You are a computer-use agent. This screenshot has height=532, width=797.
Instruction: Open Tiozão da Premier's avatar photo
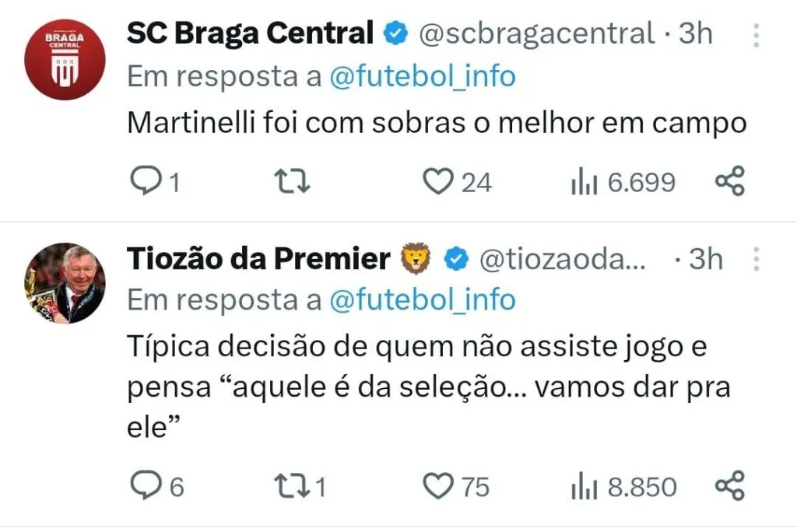[x=64, y=283]
